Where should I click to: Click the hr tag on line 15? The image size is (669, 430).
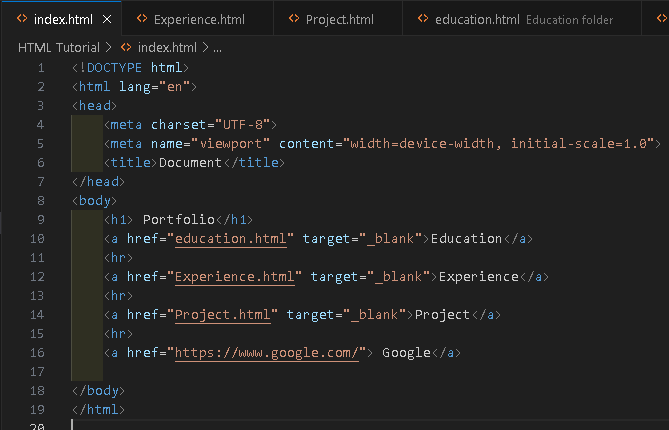pos(119,334)
